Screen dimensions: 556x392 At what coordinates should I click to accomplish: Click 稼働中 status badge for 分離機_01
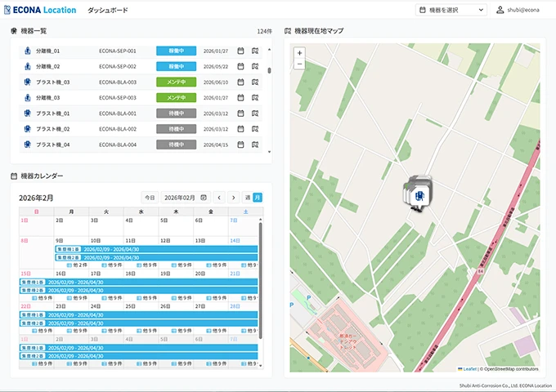(177, 51)
